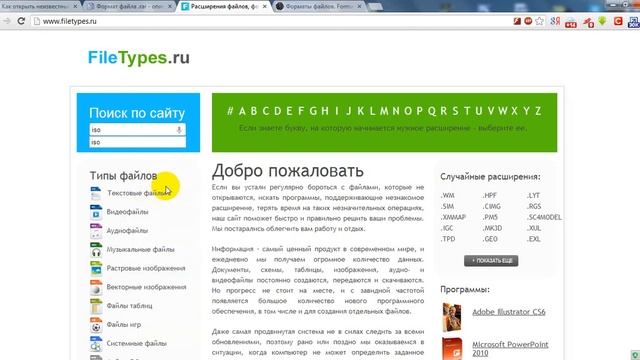Select letter S in alphabet index
Screen dimensions: 640x360
[x=456, y=111]
